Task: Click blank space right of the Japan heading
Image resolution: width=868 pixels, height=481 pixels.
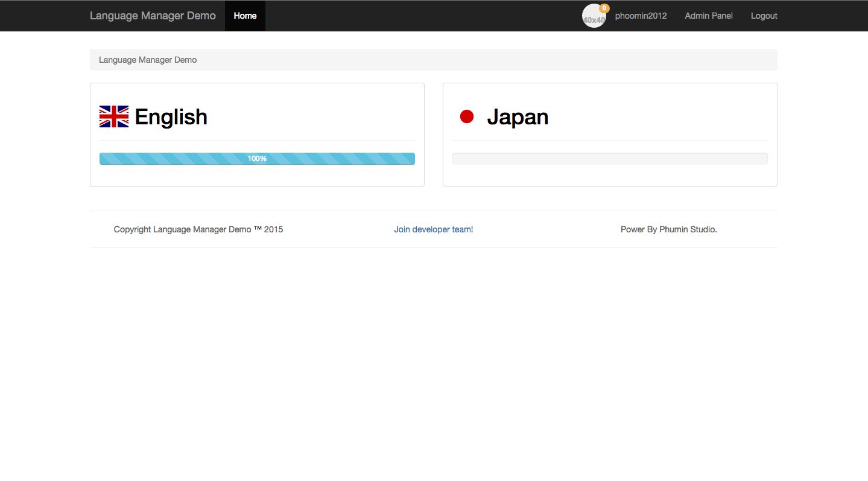Action: [657, 117]
